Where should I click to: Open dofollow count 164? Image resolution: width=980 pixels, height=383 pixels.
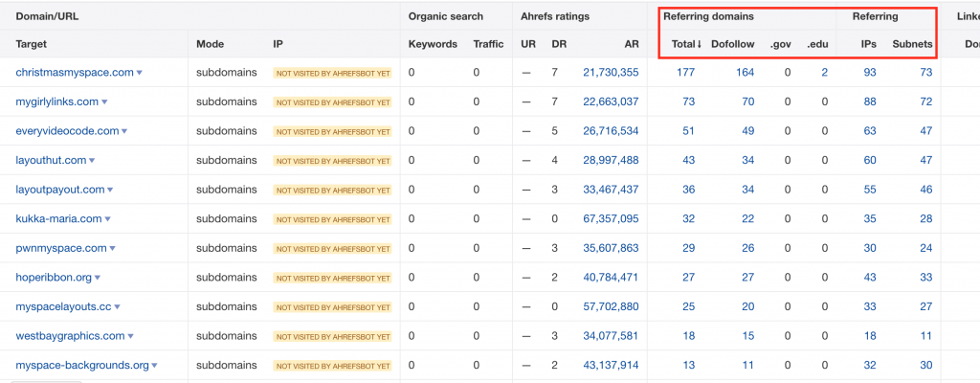coord(745,72)
